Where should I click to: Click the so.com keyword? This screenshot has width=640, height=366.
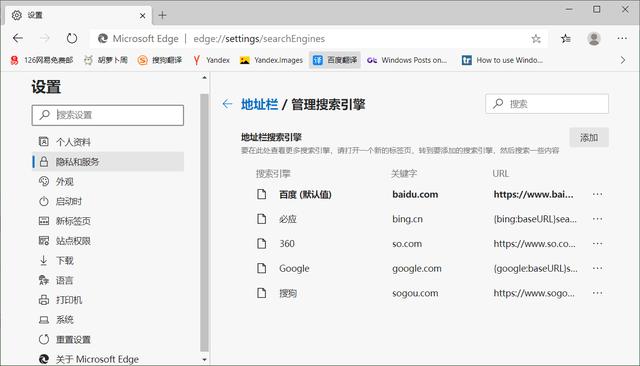click(407, 244)
